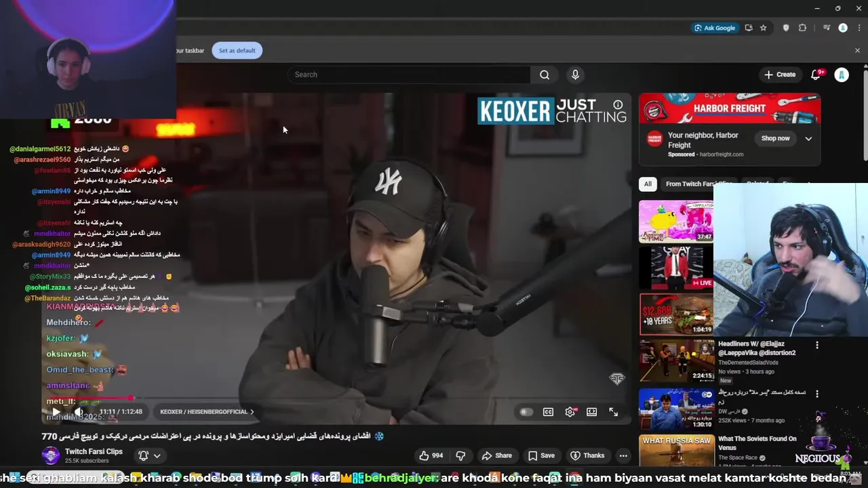Enter full screen in the player

pos(613,411)
